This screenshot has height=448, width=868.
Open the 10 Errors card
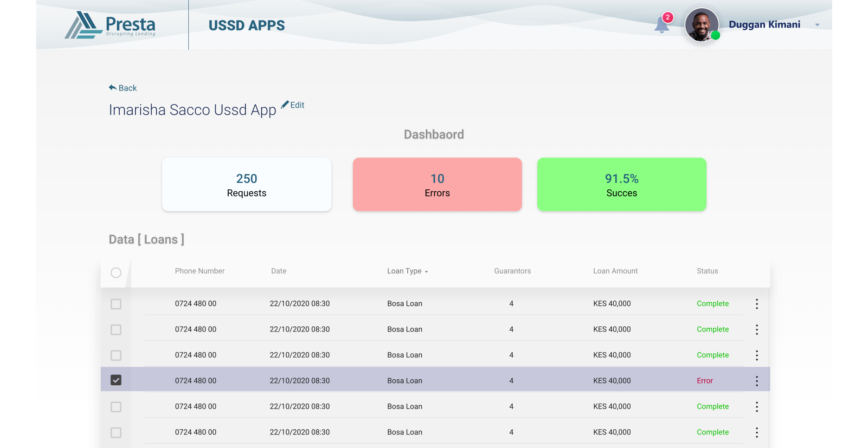point(437,184)
